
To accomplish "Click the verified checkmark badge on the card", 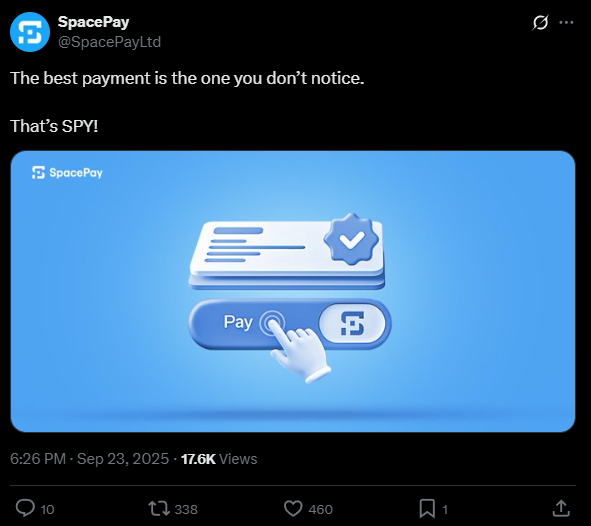I will 351,239.
